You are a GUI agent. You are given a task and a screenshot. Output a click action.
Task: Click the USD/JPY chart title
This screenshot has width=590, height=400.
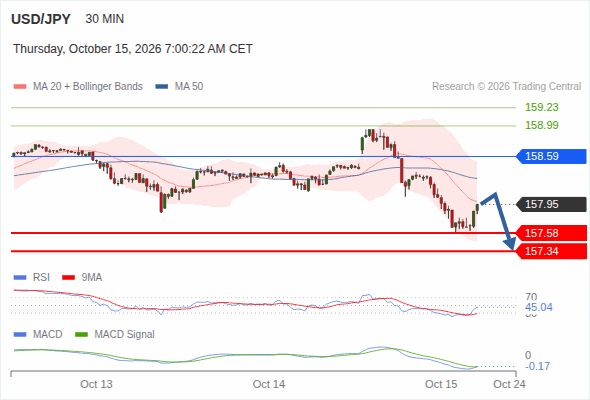(41, 19)
